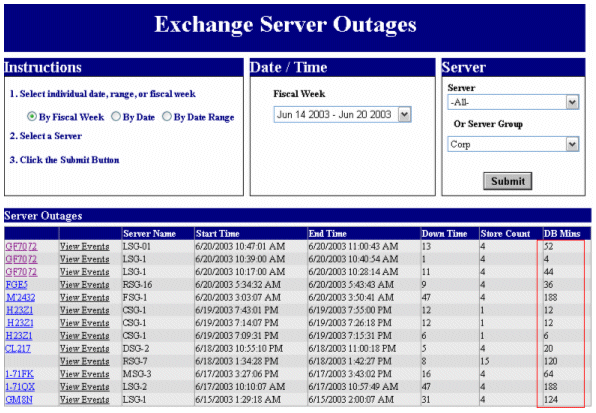
Task: Click DB Mins value 52
Action: [548, 247]
